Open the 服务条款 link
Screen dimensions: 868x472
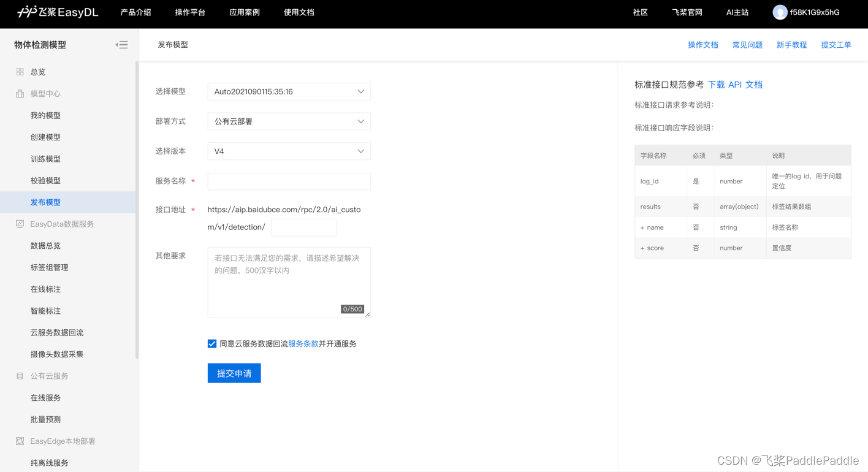[x=303, y=344]
